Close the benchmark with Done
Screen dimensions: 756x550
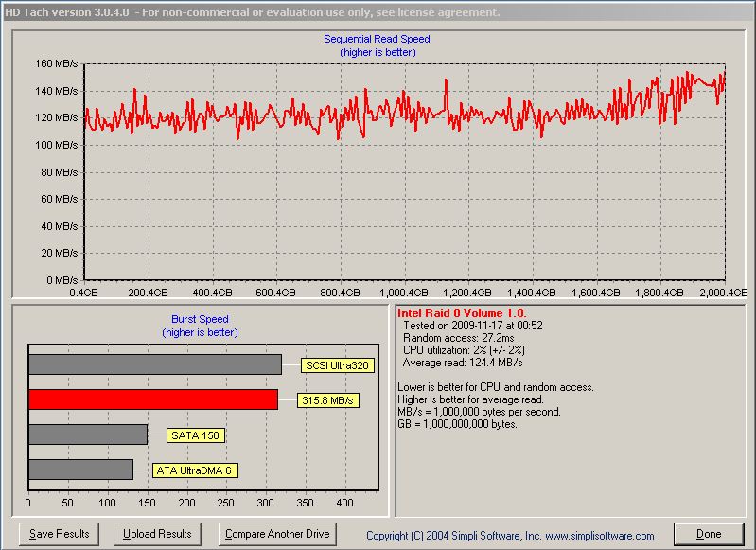point(709,534)
